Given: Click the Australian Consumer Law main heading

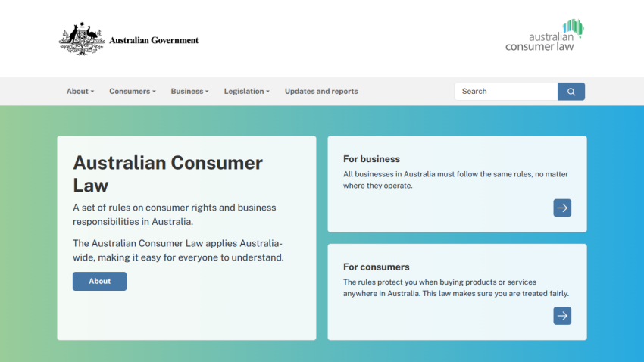Looking at the screenshot, I should [x=167, y=174].
